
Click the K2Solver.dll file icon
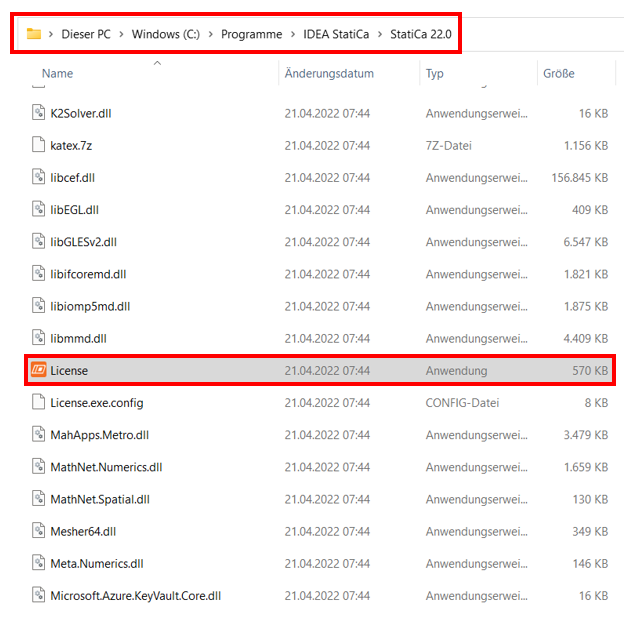(38, 114)
